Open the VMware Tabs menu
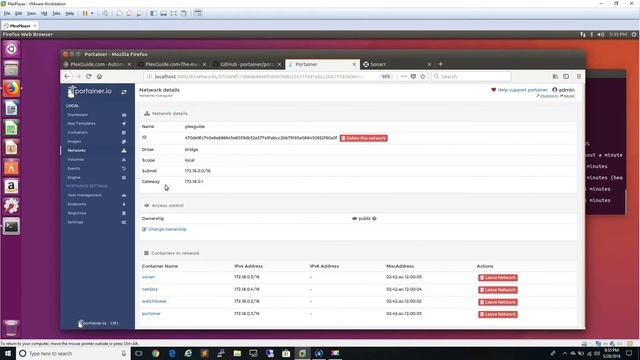The width and height of the screenshot is (640, 360). click(56, 13)
